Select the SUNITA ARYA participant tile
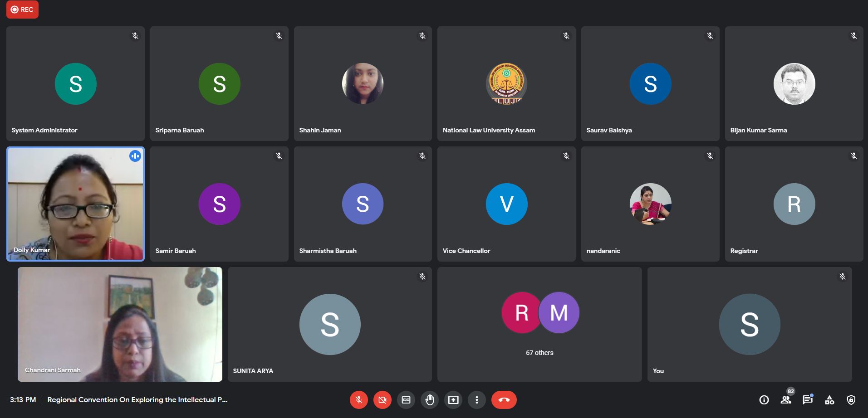The image size is (868, 418). [x=330, y=324]
